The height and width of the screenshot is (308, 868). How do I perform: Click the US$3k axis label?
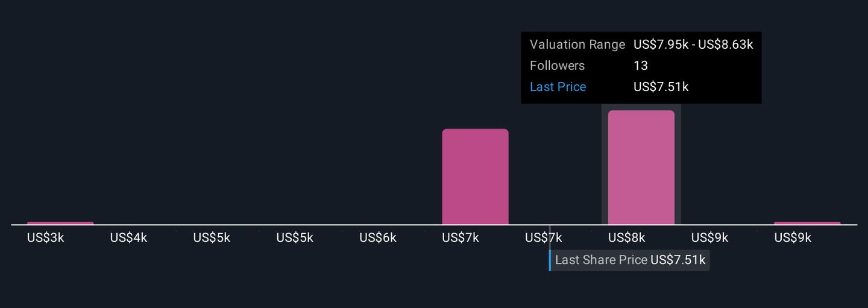click(x=45, y=238)
